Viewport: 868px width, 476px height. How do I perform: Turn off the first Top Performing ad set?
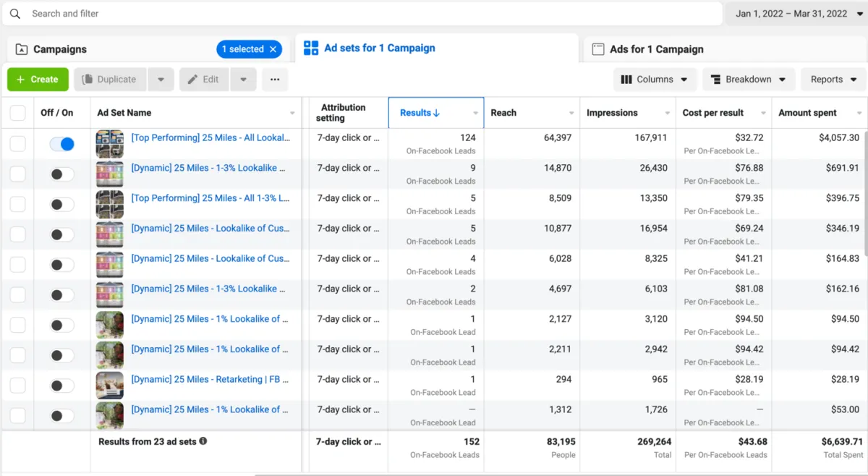[x=61, y=144]
